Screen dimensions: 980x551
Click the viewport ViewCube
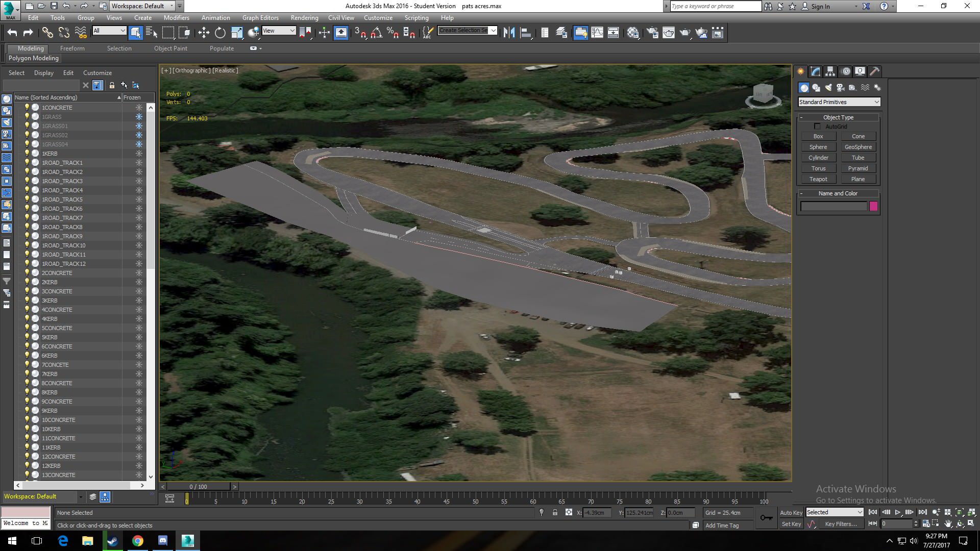[x=763, y=95]
